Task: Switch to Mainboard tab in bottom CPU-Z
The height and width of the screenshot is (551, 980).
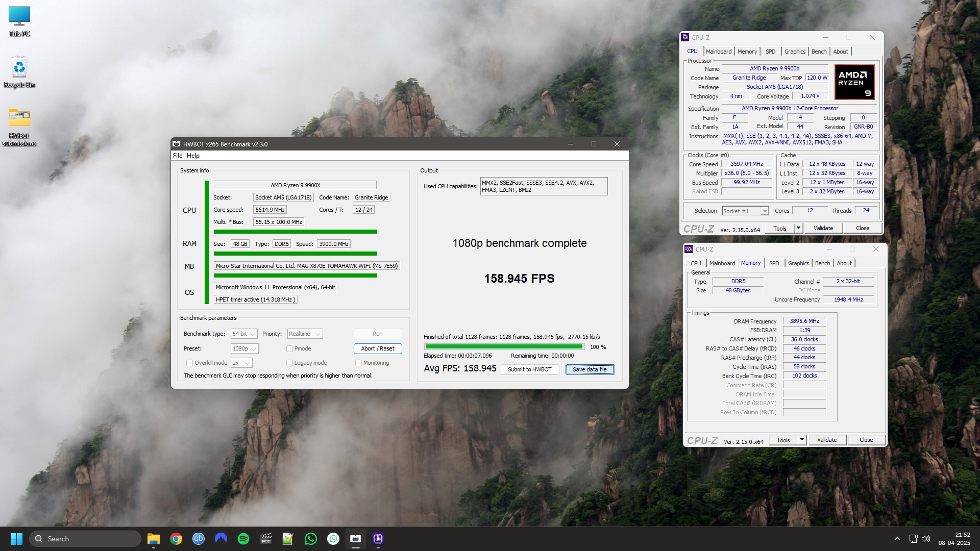Action: [x=722, y=263]
